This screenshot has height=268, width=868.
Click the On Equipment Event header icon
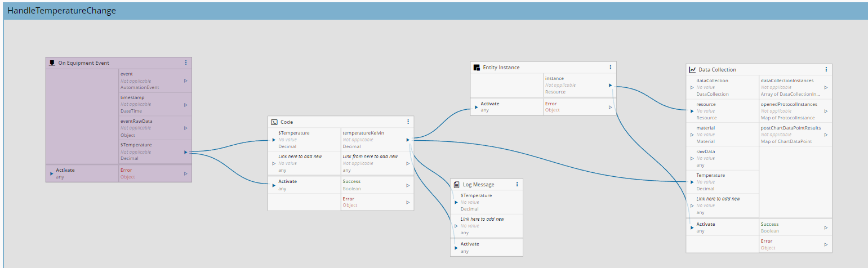(x=52, y=62)
